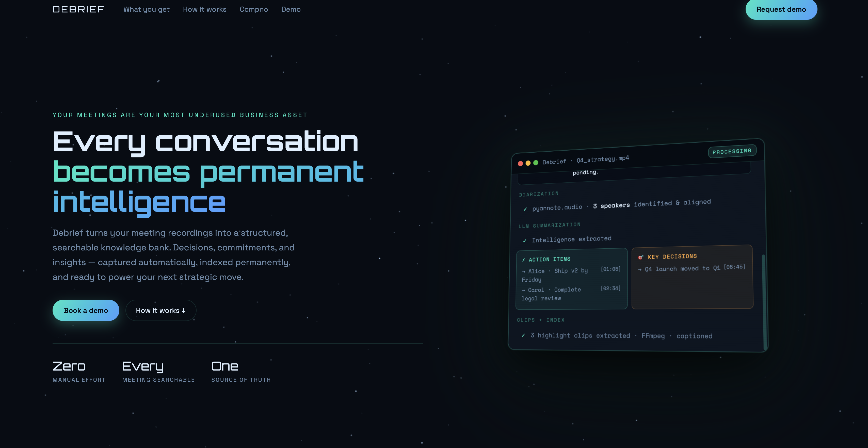Click the LLM SUMMARIZATION section label
Image resolution: width=868 pixels, height=448 pixels.
549,225
